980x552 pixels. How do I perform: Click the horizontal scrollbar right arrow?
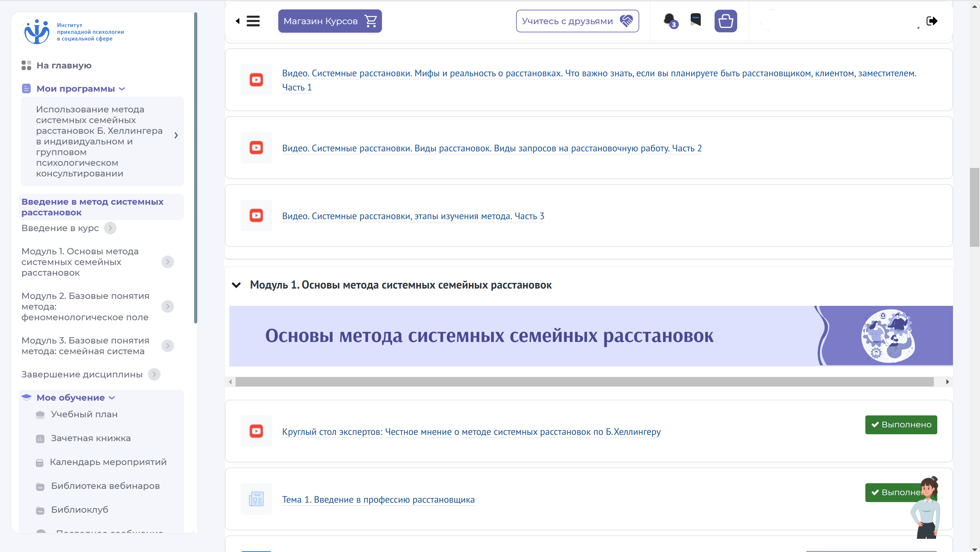[947, 382]
